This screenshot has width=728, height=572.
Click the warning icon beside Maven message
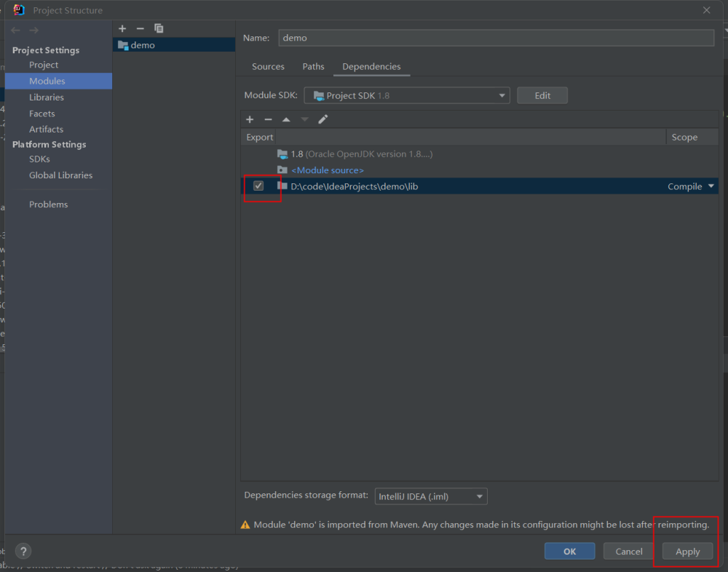(245, 525)
